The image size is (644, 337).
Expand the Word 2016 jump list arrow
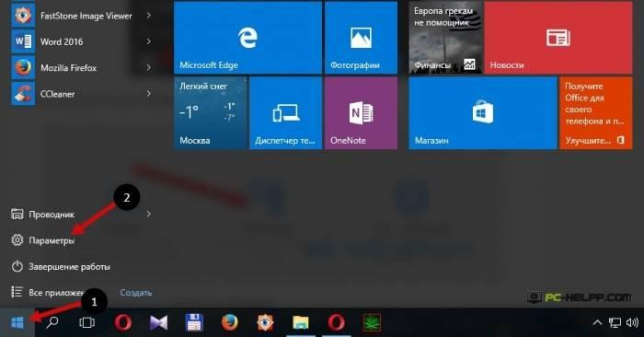click(149, 41)
